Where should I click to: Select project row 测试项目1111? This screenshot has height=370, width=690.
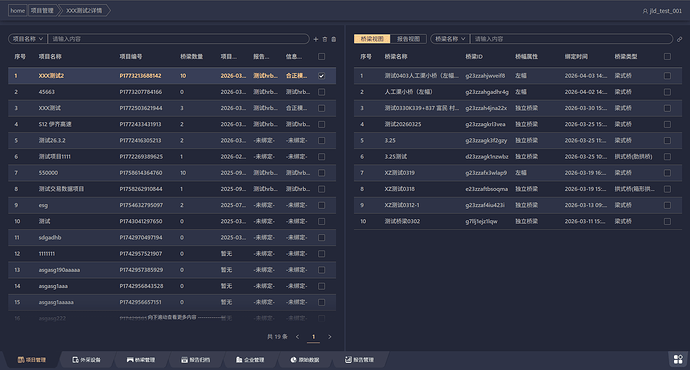[172, 157]
